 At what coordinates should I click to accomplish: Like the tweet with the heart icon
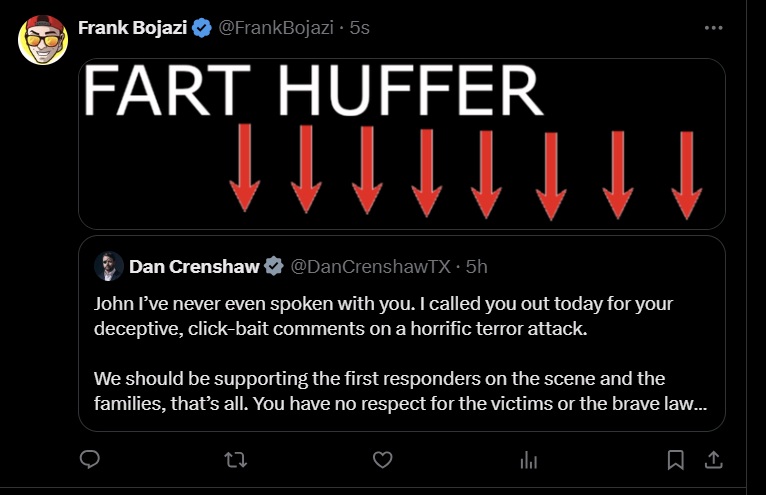click(382, 459)
